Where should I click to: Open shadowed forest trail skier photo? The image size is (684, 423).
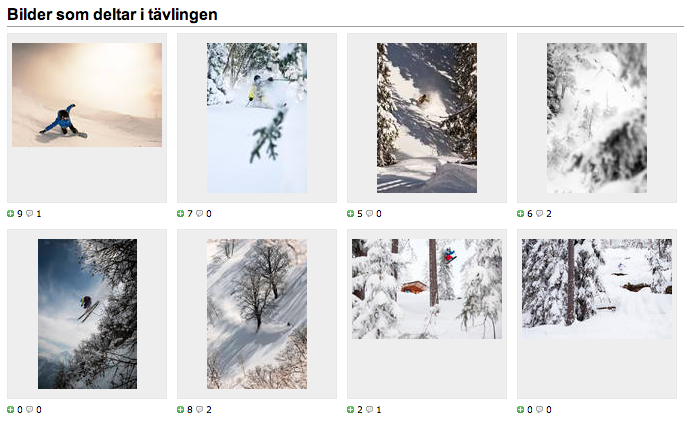click(x=427, y=118)
